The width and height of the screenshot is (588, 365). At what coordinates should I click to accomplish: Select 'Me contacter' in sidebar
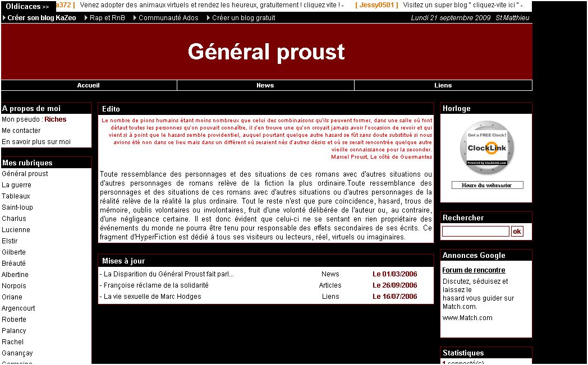coord(21,131)
